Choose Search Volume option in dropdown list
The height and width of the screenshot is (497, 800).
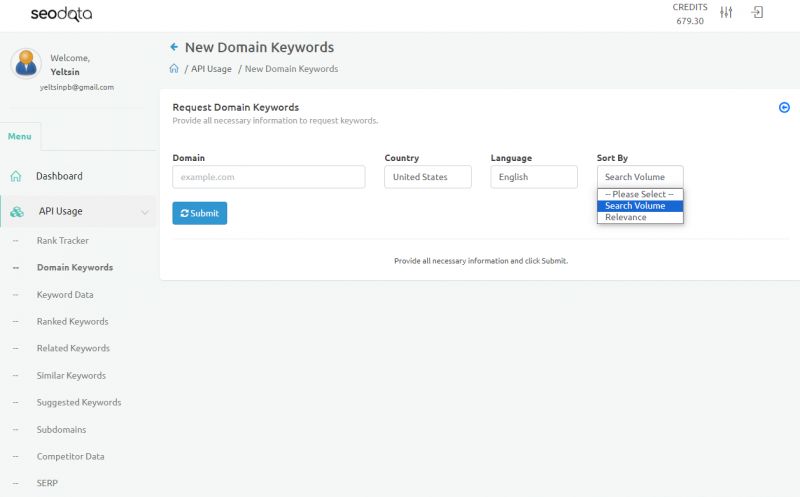point(635,206)
